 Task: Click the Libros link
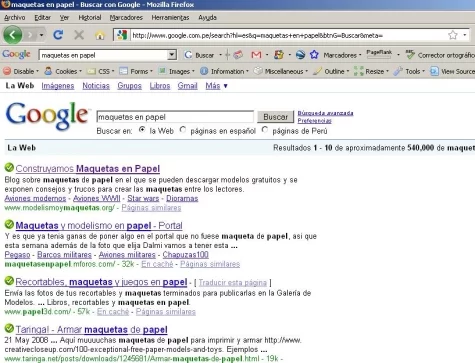pos(160,86)
